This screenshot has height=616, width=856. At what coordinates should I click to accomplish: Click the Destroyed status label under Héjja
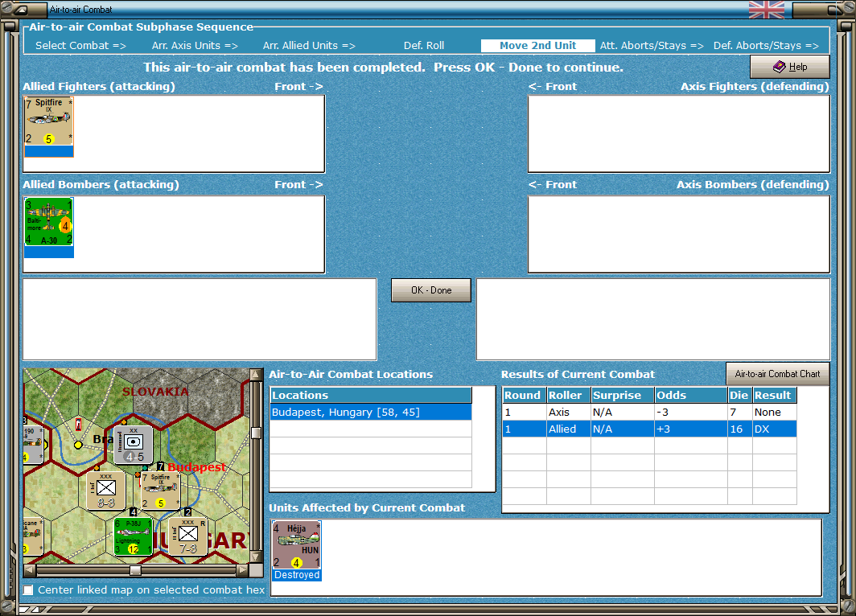coord(297,575)
